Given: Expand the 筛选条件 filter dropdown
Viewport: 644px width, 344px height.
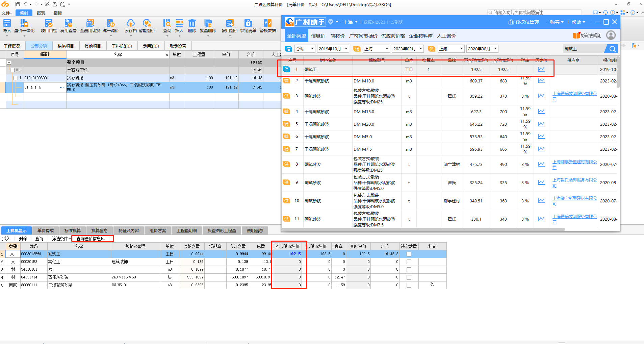Looking at the screenshot, I should pos(61,239).
